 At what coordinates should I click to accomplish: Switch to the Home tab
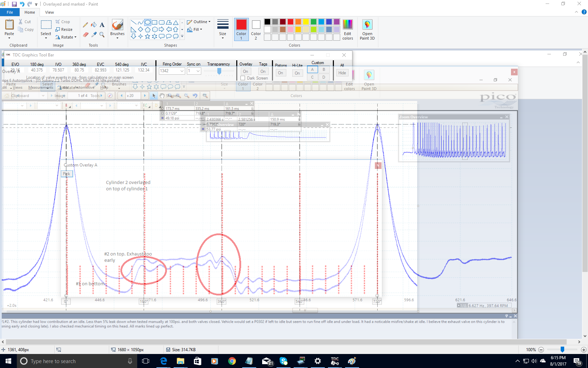point(30,12)
